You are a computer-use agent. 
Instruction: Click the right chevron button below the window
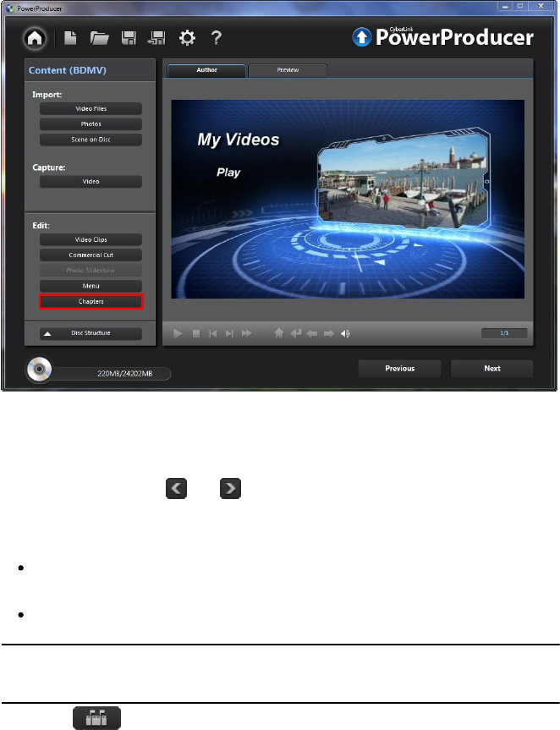[x=230, y=488]
